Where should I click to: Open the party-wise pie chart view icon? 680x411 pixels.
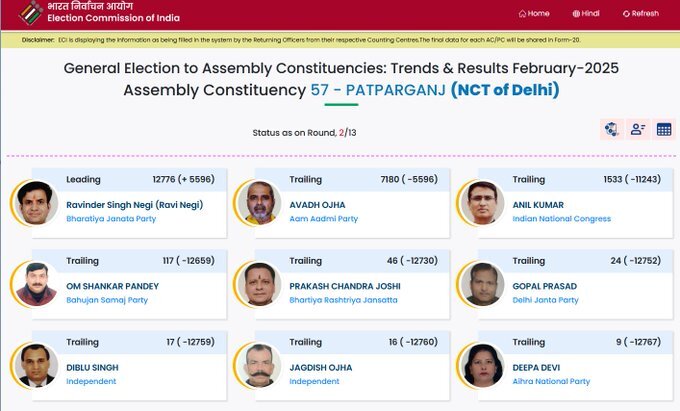point(612,129)
